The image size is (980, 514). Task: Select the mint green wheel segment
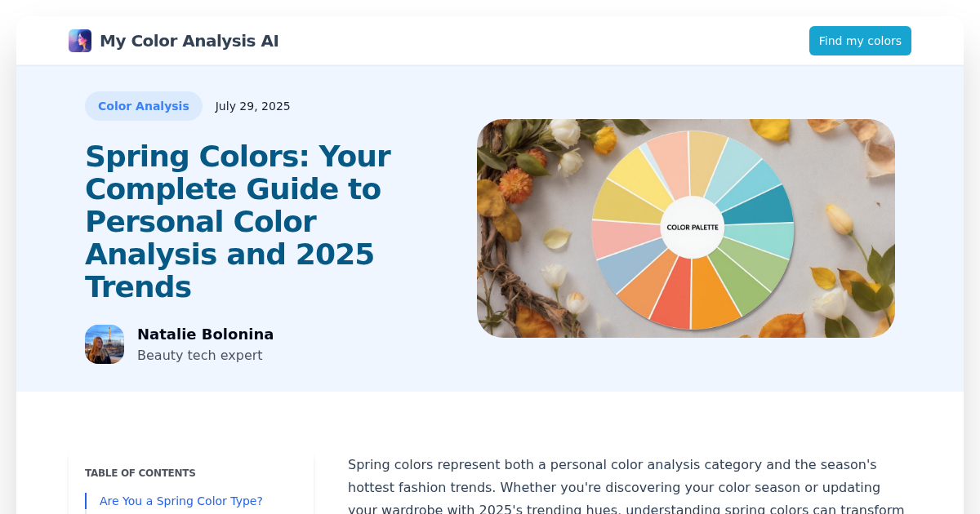pos(763,241)
